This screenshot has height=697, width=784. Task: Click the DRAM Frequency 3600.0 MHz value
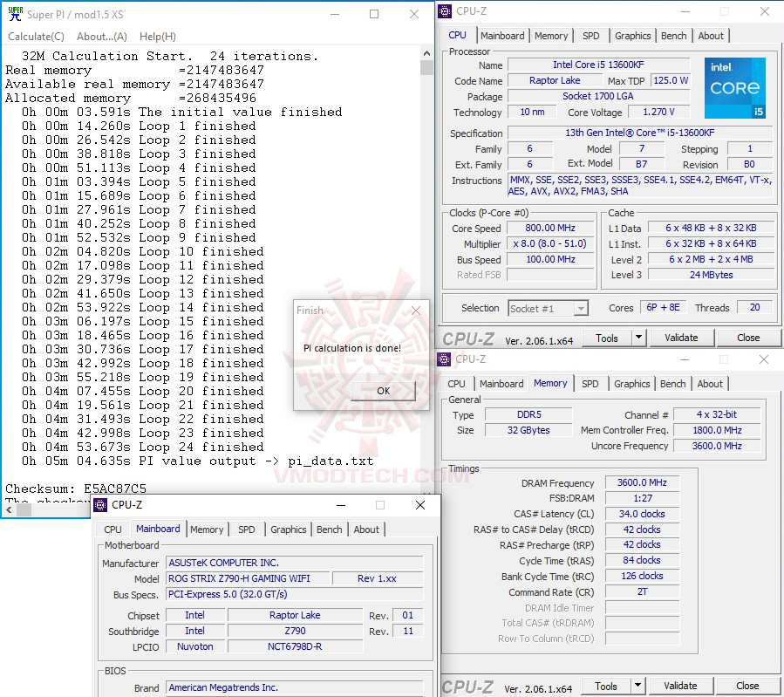pyautogui.click(x=642, y=482)
